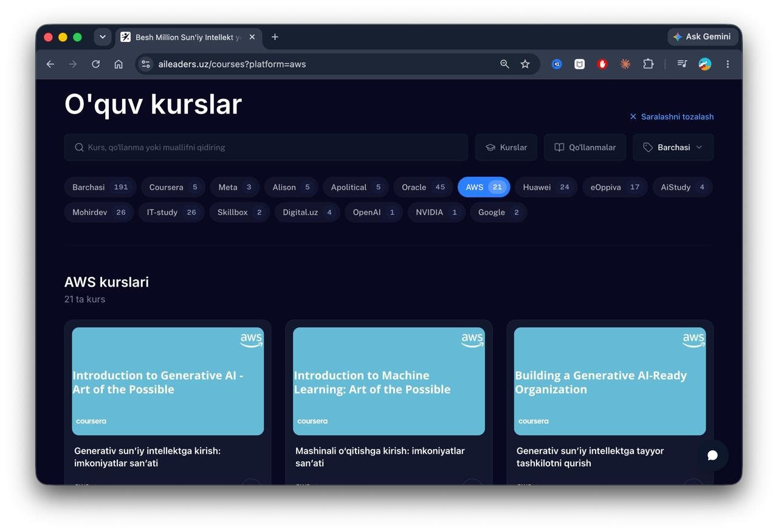Click Ask Gemini button

tap(703, 37)
